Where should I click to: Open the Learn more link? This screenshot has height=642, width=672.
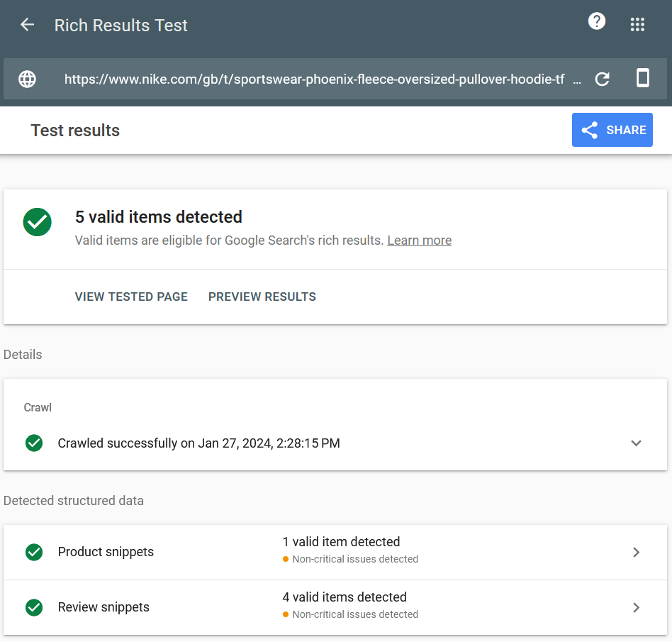click(x=419, y=240)
